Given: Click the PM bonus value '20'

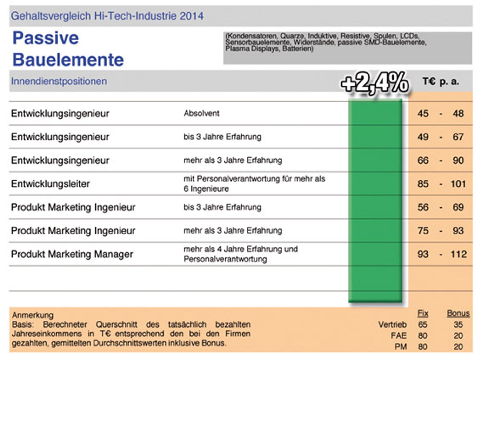Looking at the screenshot, I should pos(458,347).
